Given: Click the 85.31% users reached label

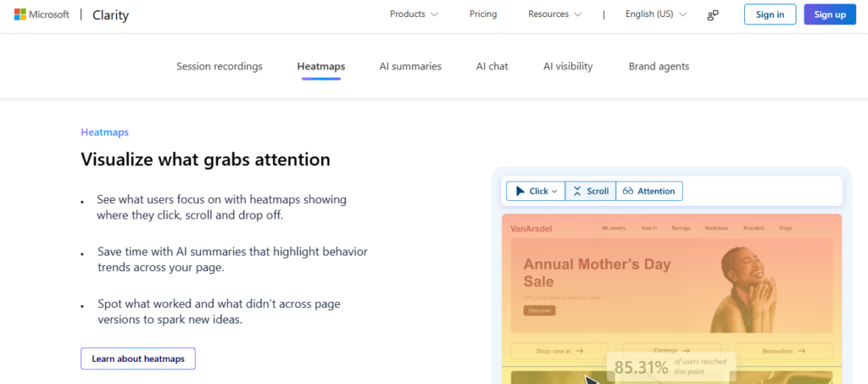Looking at the screenshot, I should [671, 366].
